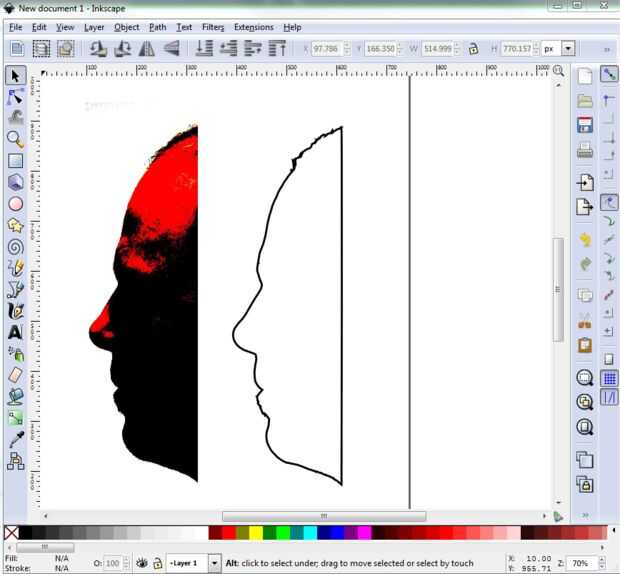620x574 pixels.
Task: Toggle snapping in the snap toolbar
Action: (x=609, y=74)
